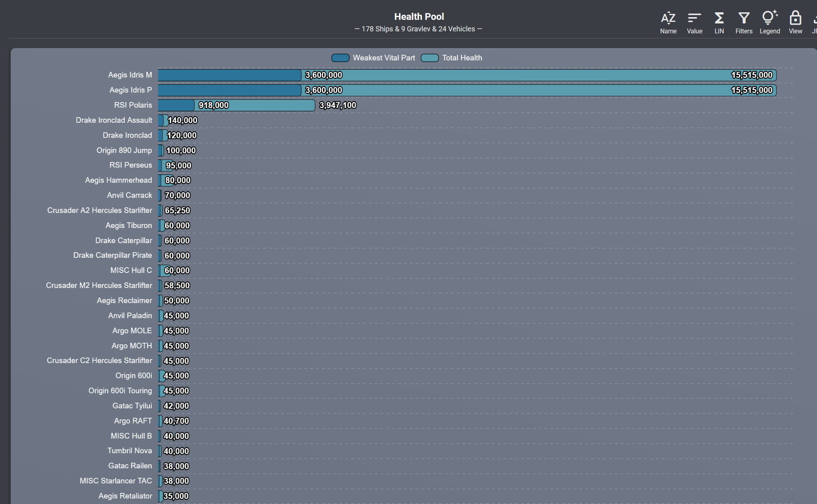
Task: Click the Aegis Idris M dark Weakest Vital Part bar
Action: pyautogui.click(x=230, y=75)
